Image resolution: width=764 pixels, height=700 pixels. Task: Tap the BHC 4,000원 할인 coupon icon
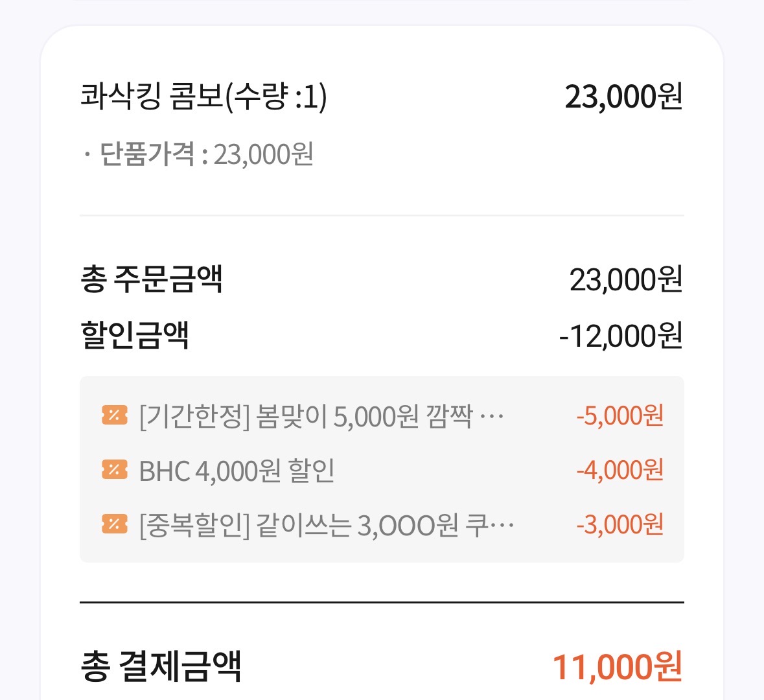coord(114,469)
